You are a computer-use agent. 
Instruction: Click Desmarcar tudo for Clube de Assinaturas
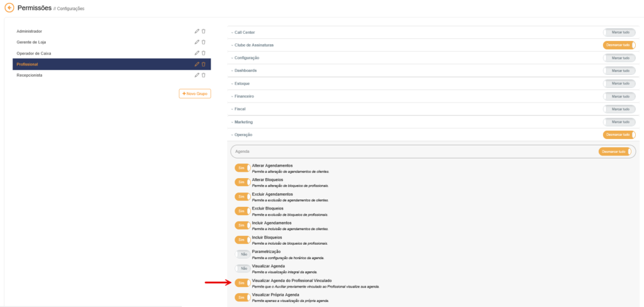(x=619, y=45)
